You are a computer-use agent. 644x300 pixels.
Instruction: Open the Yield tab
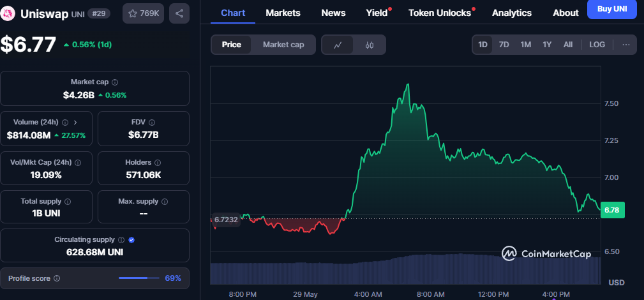pyautogui.click(x=377, y=13)
